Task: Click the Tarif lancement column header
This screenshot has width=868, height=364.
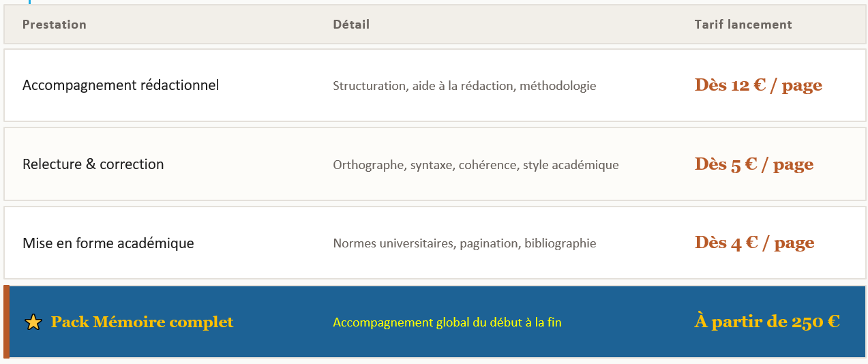Action: click(743, 25)
